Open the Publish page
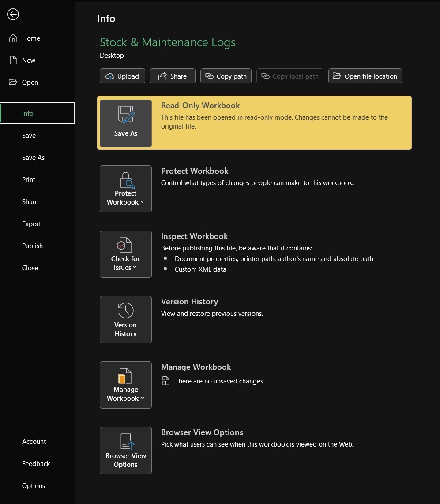The width and height of the screenshot is (440, 504). pos(37,246)
